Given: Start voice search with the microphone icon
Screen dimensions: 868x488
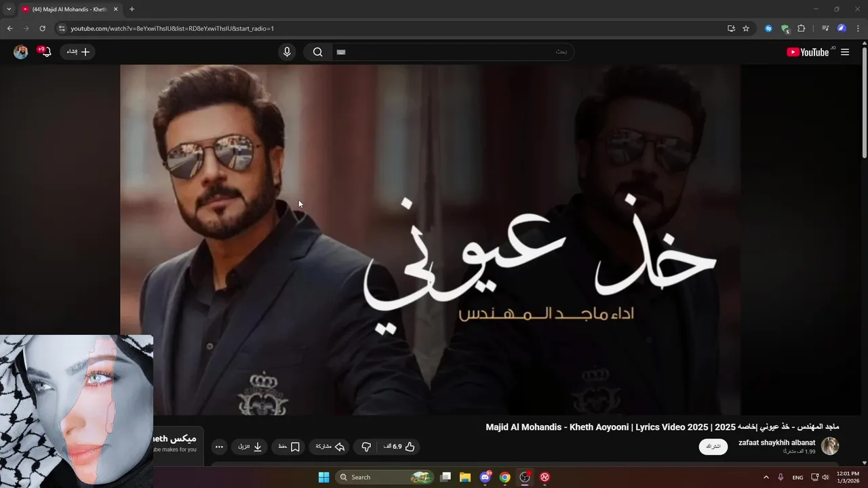Looking at the screenshot, I should pos(287,52).
